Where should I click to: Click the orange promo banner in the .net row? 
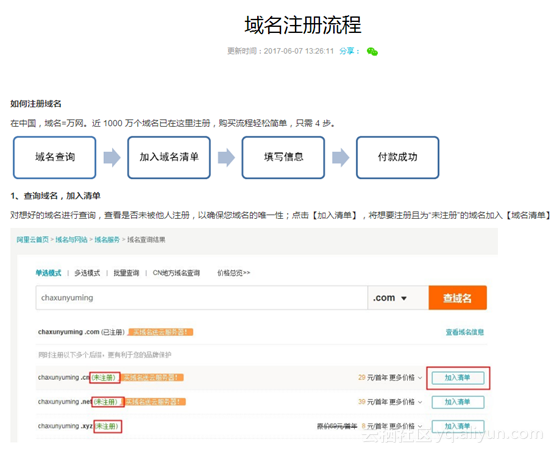pos(155,402)
